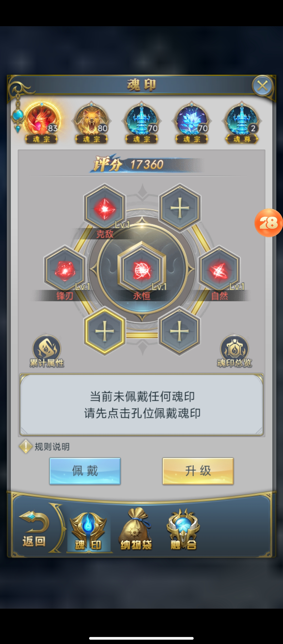Click the yellow 升级 upgrade button
The image size is (283, 644).
[198, 471]
